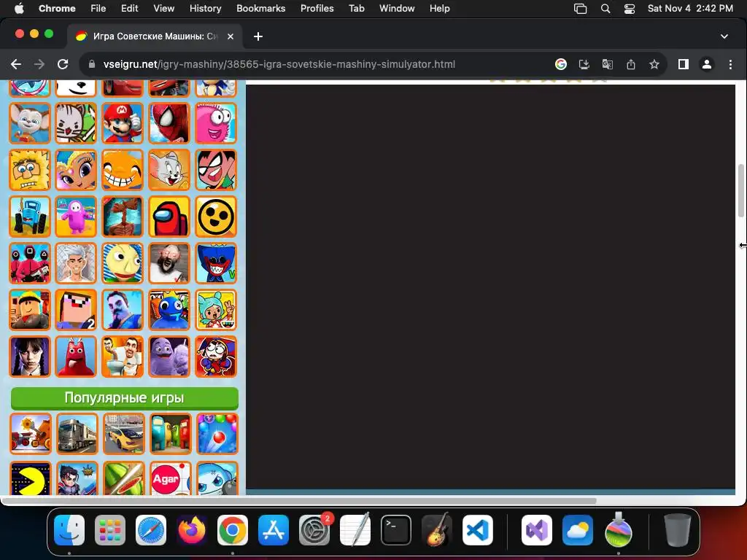747x560 pixels.
Task: Click the browser Forward arrow
Action: [39, 64]
